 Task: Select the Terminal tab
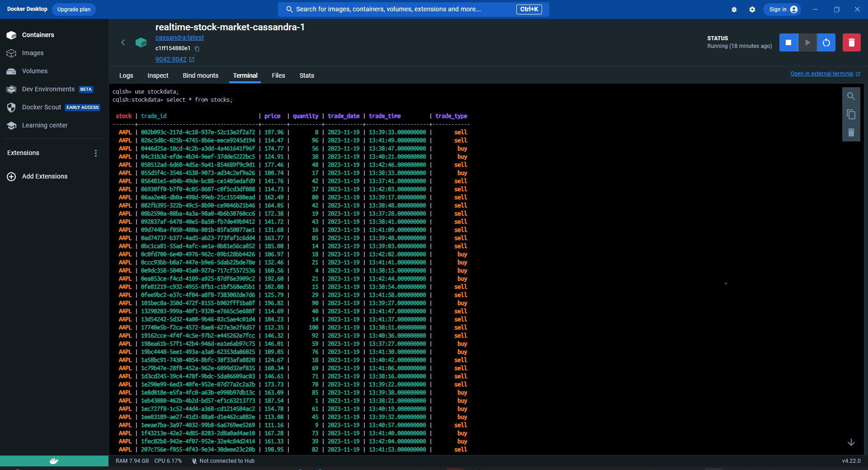point(245,75)
